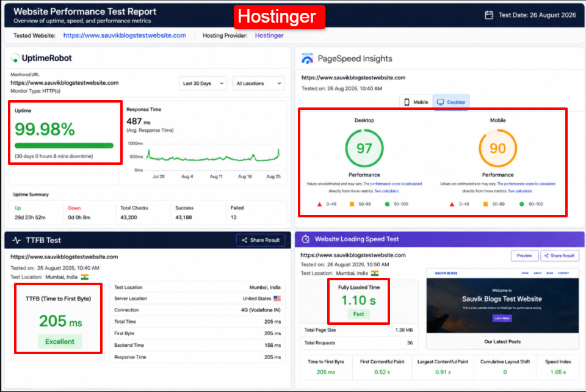Click the Fast rating badge

[358, 314]
